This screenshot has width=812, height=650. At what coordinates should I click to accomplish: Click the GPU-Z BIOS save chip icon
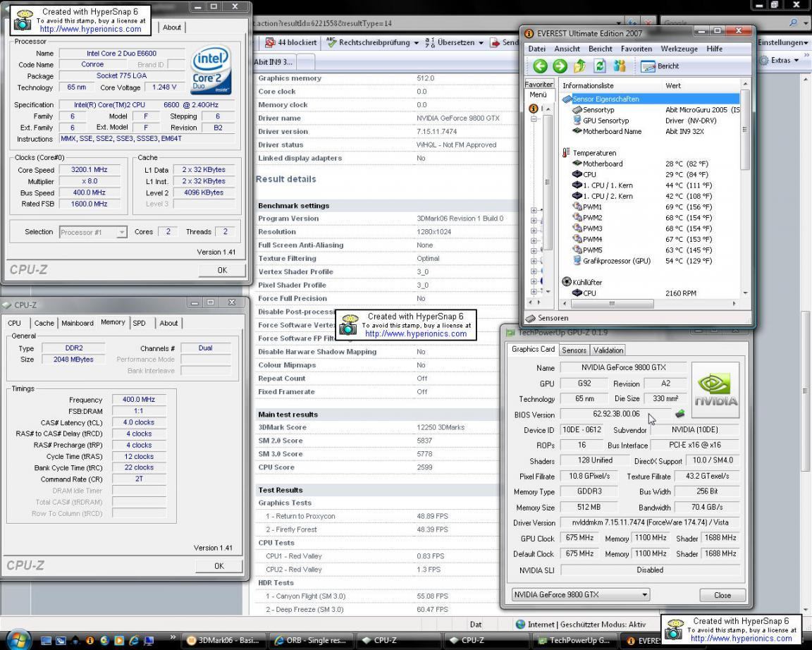(x=680, y=413)
